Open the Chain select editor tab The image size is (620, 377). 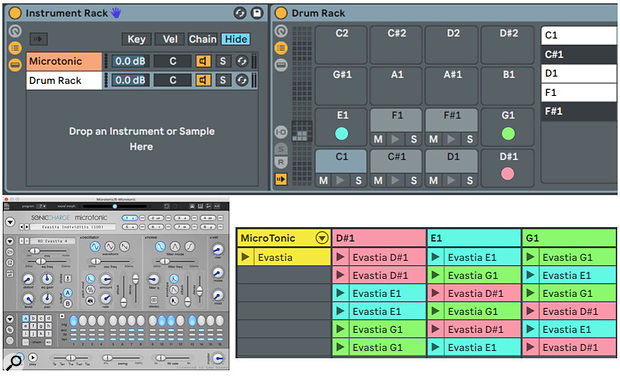(202, 39)
